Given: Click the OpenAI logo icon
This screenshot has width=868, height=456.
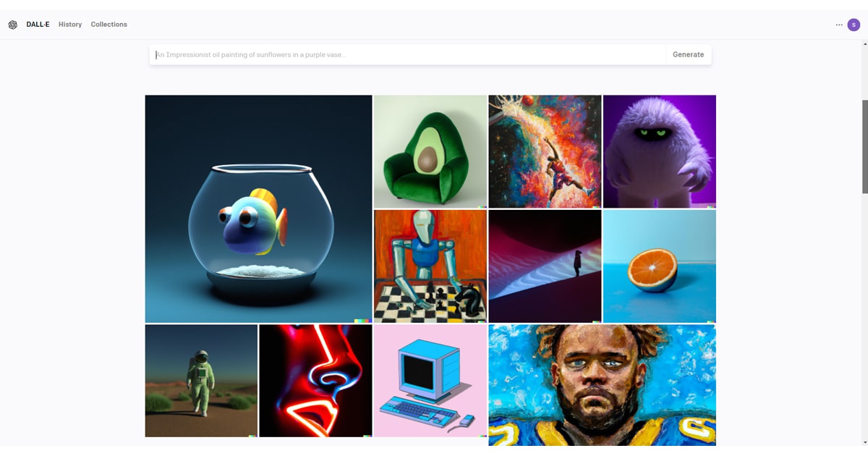Looking at the screenshot, I should 13,25.
